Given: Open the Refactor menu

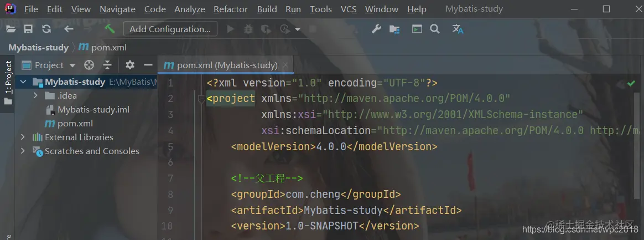Looking at the screenshot, I should [x=230, y=9].
